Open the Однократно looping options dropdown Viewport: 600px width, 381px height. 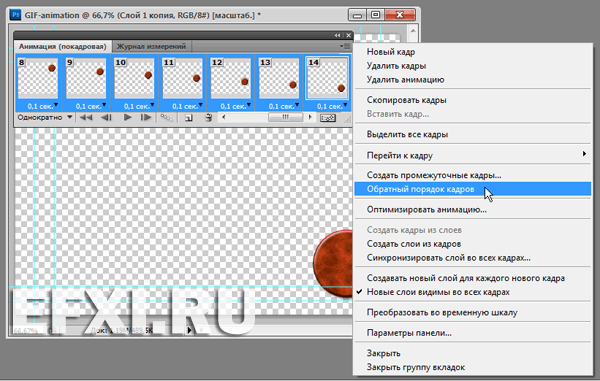coord(45,117)
